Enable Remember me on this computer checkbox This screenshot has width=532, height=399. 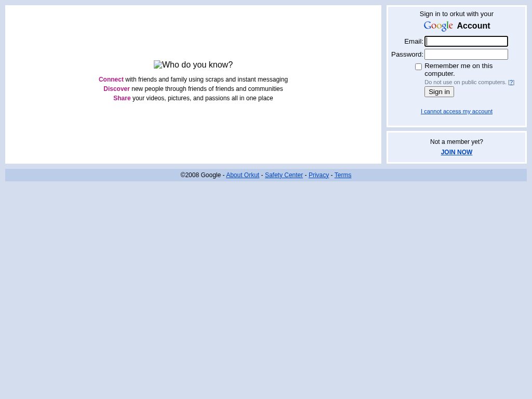(x=418, y=67)
